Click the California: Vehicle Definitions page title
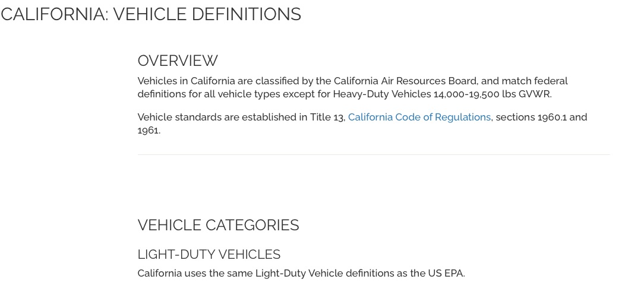 (x=151, y=14)
